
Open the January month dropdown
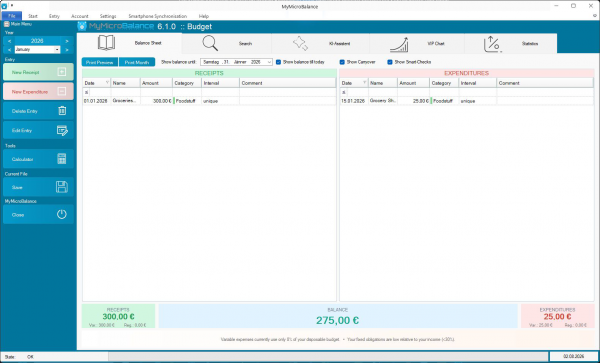point(57,49)
